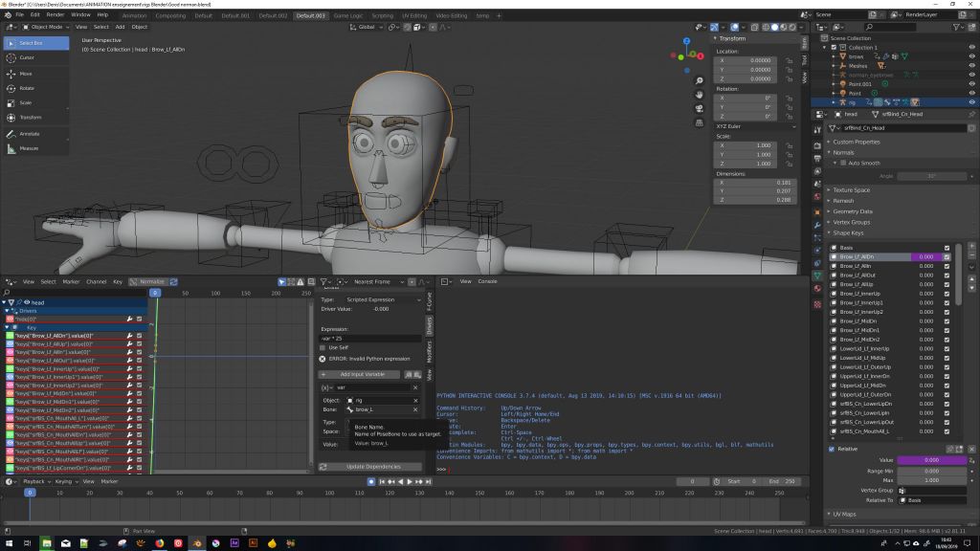Remove the 'var' driver variable
The height and width of the screenshot is (551, 980).
click(x=415, y=388)
